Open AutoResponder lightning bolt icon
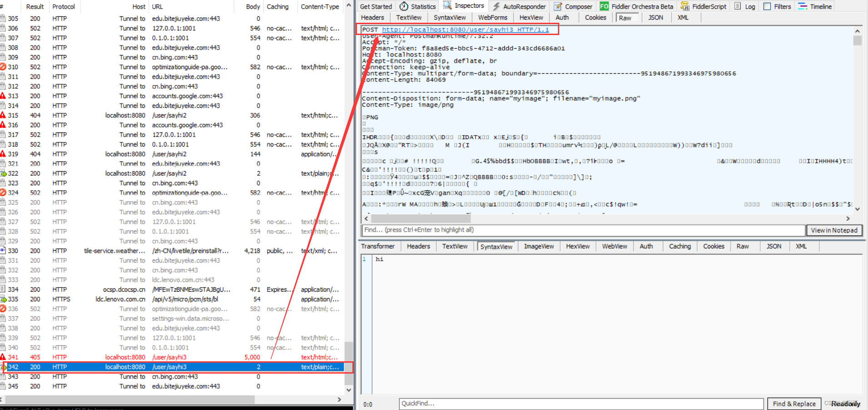Screen dimensions: 868x410 (497, 6)
